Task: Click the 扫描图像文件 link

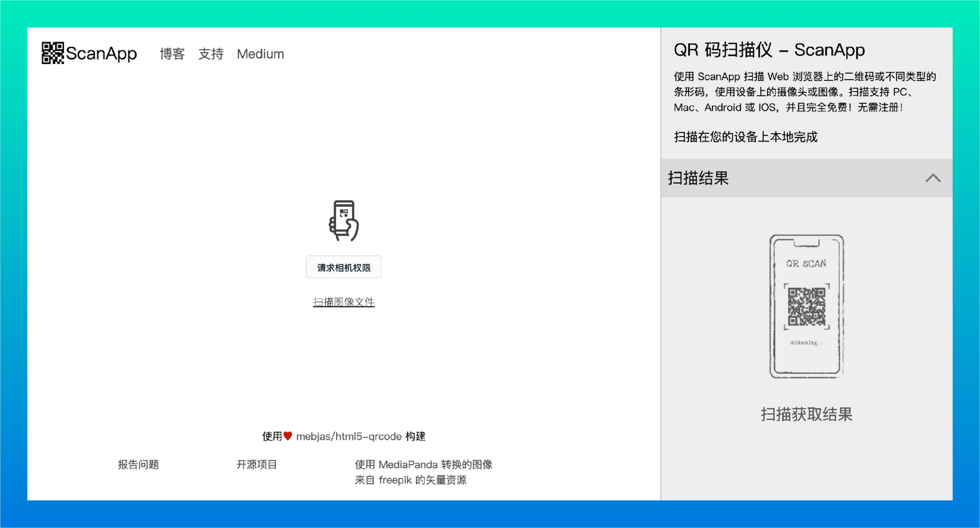Action: click(x=344, y=302)
